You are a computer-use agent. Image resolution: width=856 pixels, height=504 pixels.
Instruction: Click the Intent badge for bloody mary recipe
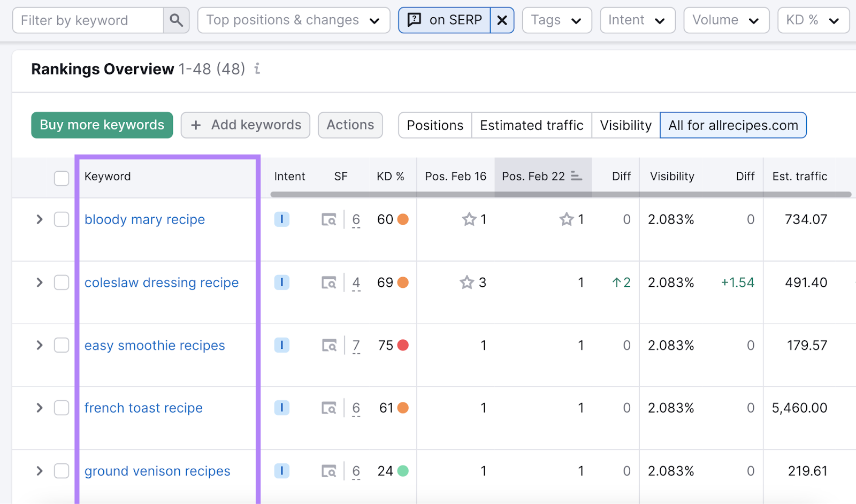[282, 219]
